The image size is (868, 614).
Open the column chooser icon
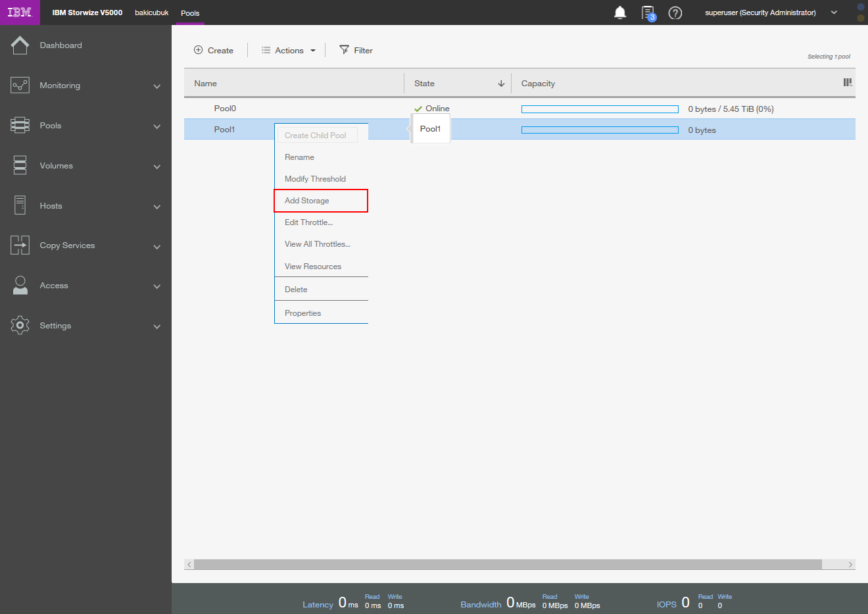(848, 83)
